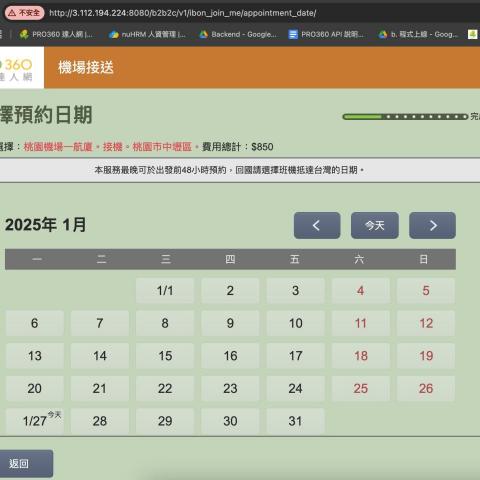Click the 桃園市中壢區 selection text
This screenshot has width=480, height=480.
click(x=162, y=147)
